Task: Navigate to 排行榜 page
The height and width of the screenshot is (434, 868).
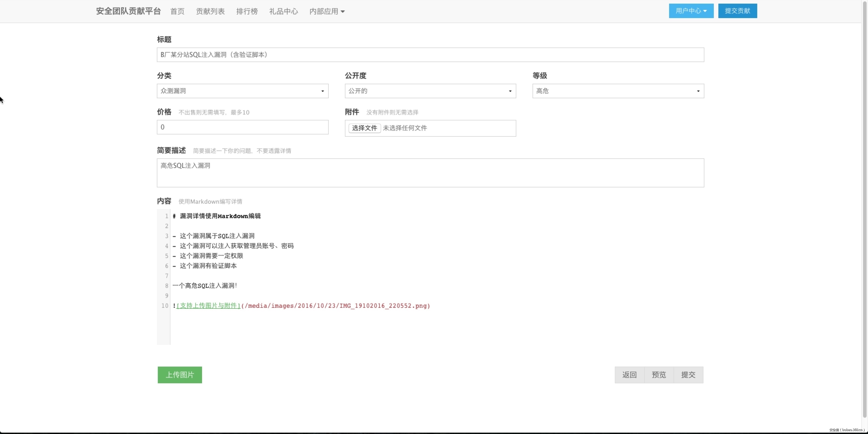Action: [247, 12]
